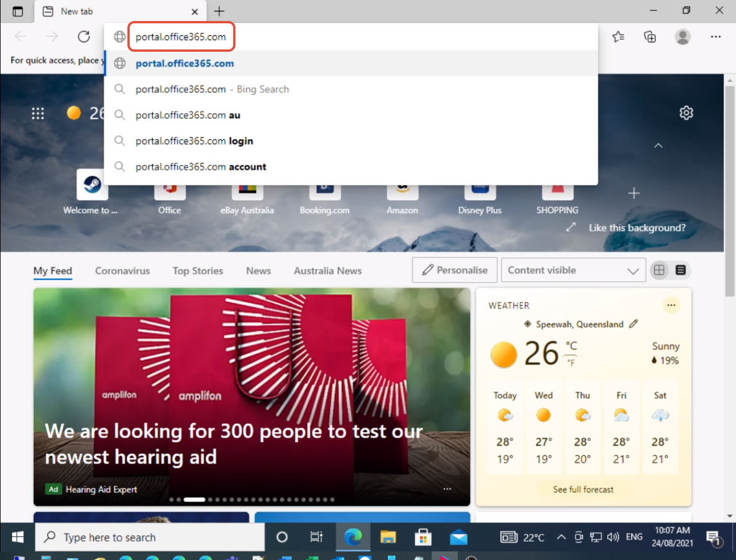The width and height of the screenshot is (736, 560).
Task: Select the News tab
Action: click(x=258, y=271)
